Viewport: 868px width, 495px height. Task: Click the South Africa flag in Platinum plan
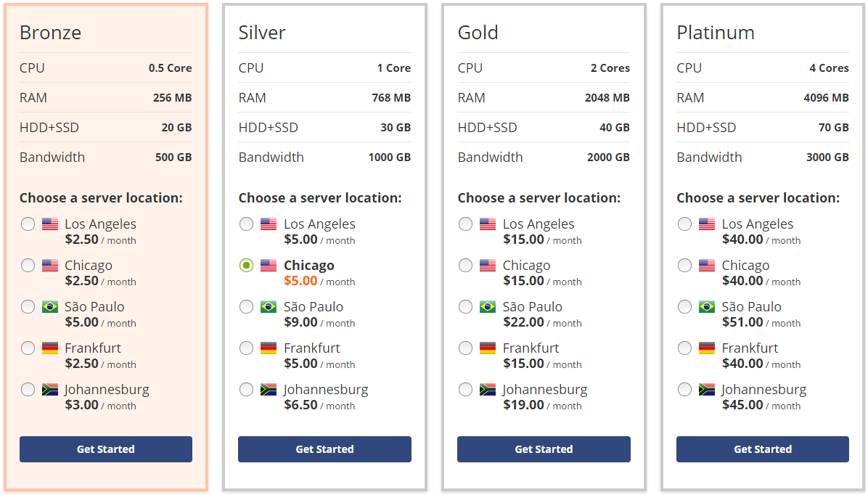[707, 390]
